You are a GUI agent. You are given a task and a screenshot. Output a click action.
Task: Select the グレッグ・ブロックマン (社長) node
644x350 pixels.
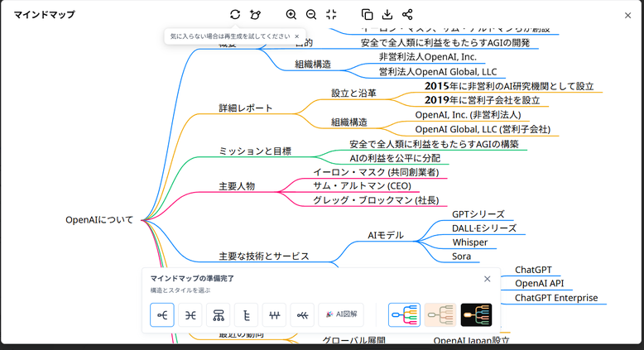click(x=376, y=200)
